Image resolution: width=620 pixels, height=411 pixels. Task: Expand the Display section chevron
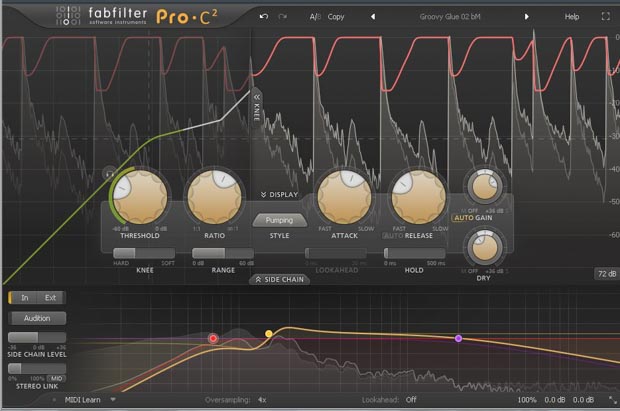[x=279, y=195]
